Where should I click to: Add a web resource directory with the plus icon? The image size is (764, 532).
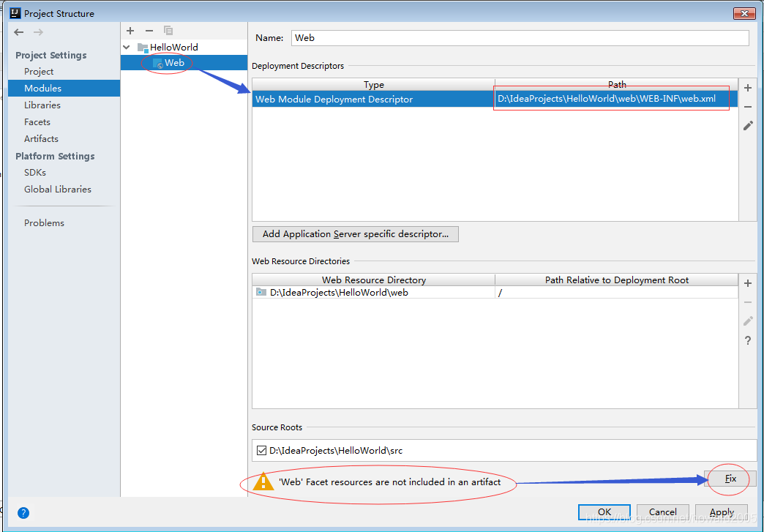pyautogui.click(x=748, y=283)
